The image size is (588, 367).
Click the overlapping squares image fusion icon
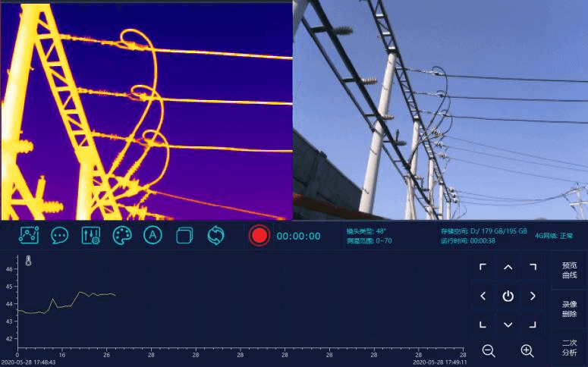click(x=184, y=235)
